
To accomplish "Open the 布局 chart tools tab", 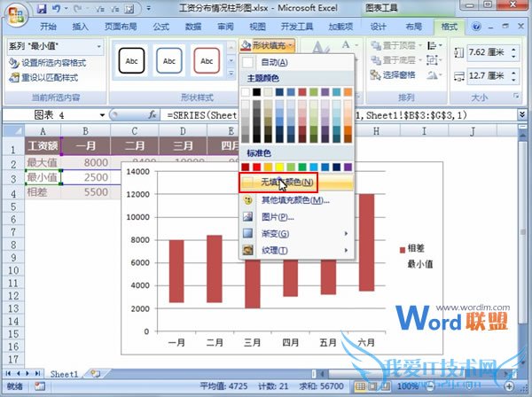I will coord(413,27).
